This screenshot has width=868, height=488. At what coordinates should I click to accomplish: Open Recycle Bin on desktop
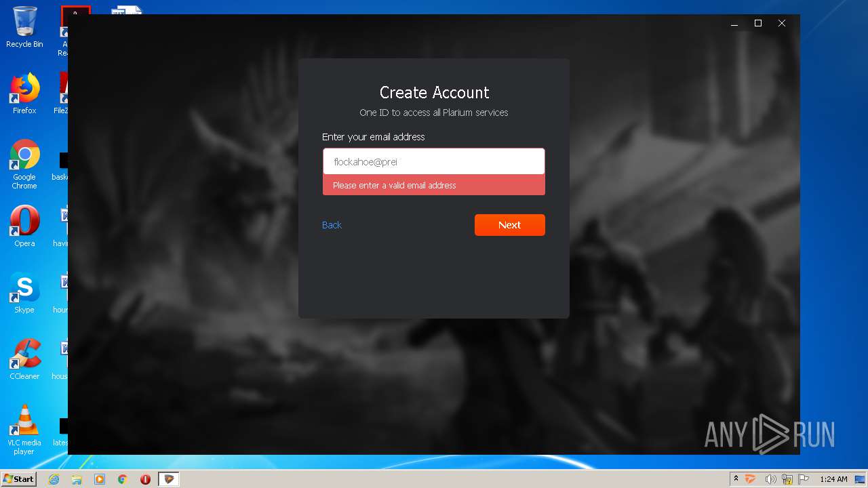24,27
